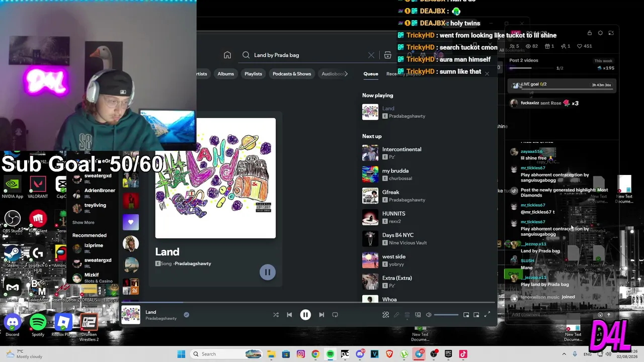
Task: Open TikTok from the taskbar
Action: pos(463,354)
